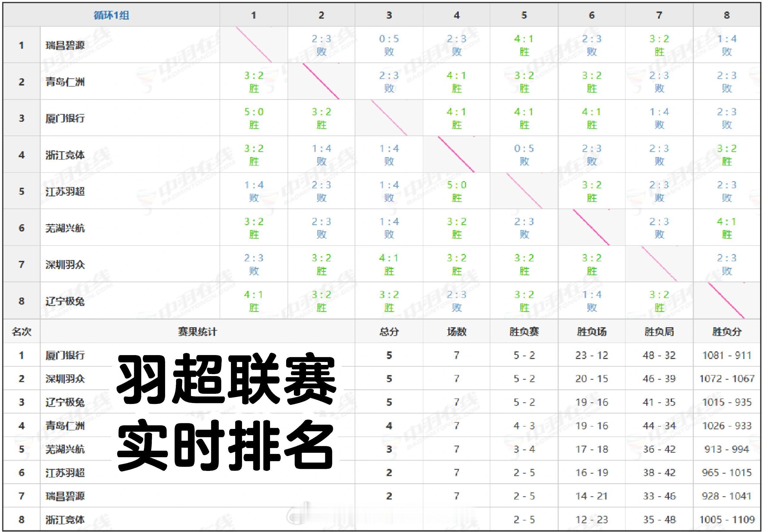Click the 5:0 胜 result in 江苏羽超 row
The height and width of the screenshot is (532, 763).
(x=456, y=191)
